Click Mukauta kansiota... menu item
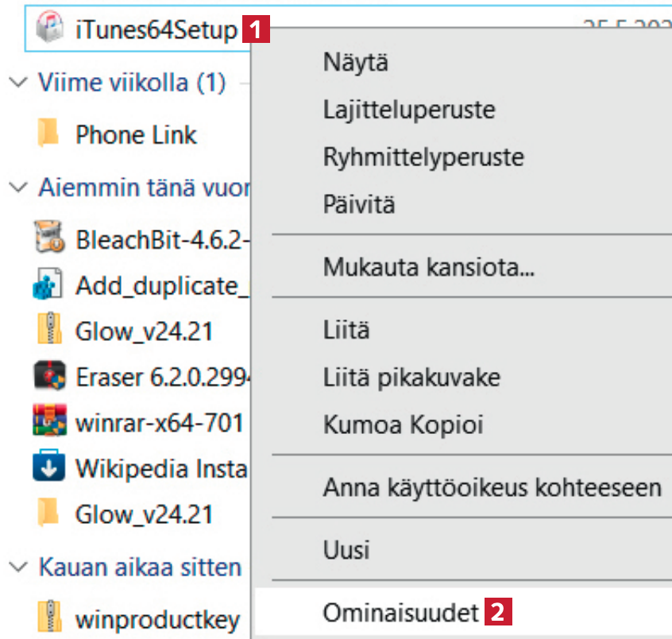The image size is (672, 639). pyautogui.click(x=428, y=267)
